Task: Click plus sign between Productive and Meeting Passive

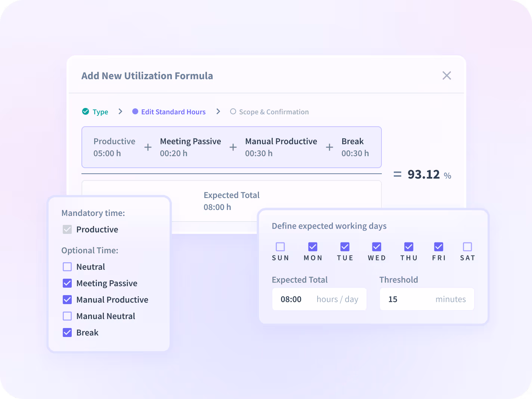Action: 148,147
